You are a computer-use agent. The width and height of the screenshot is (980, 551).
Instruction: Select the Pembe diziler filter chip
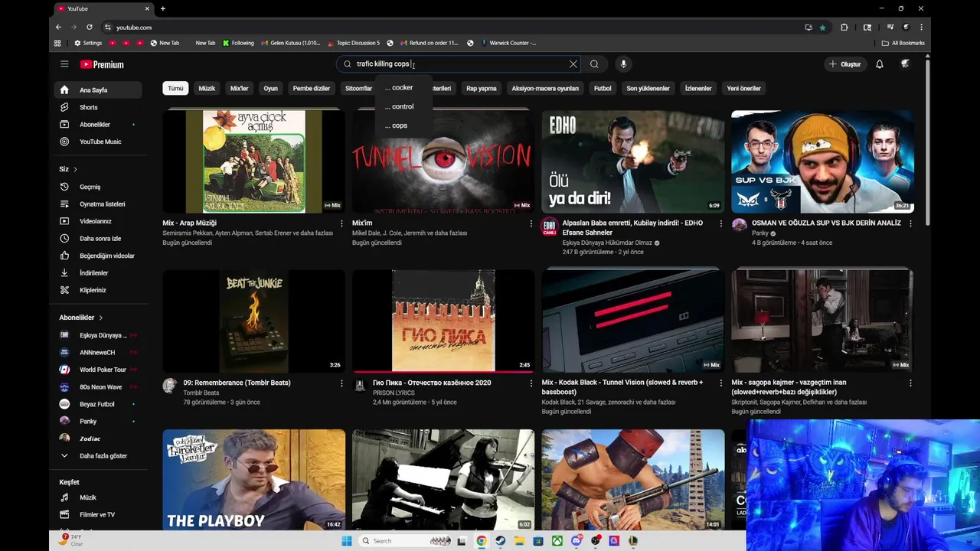click(312, 88)
